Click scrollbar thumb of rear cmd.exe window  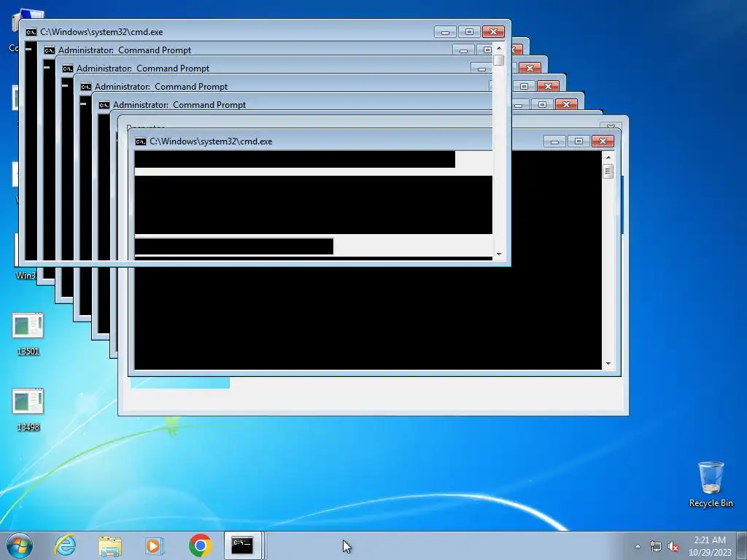coord(608,171)
